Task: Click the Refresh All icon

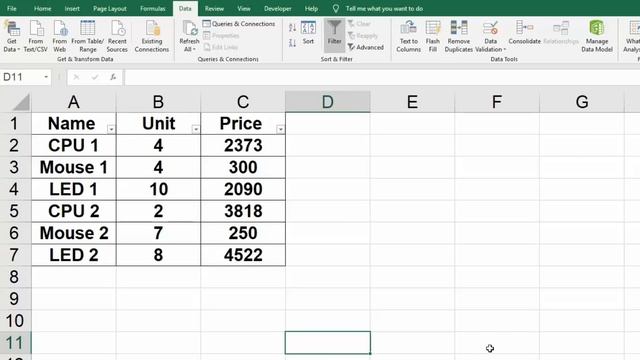Action: coord(189,29)
